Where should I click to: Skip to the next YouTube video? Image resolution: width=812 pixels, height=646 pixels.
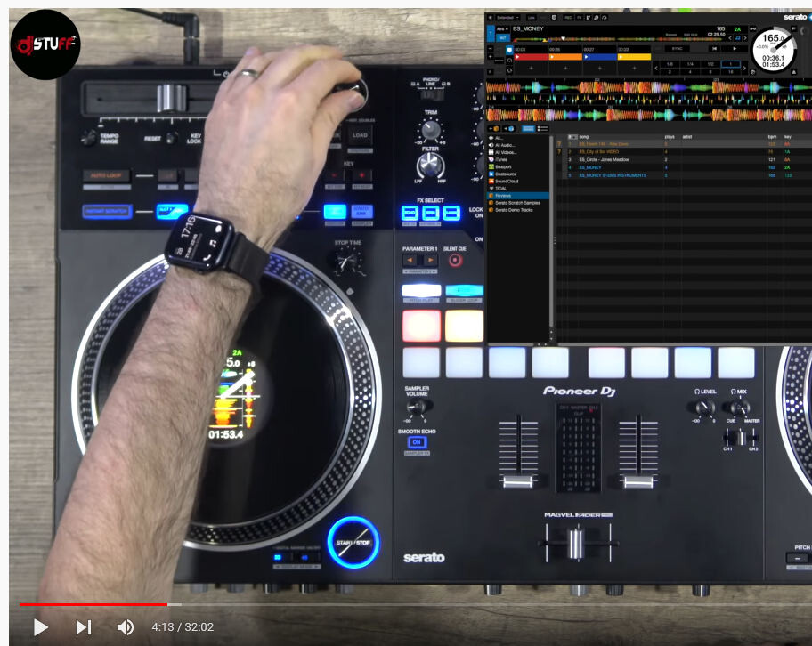pyautogui.click(x=84, y=626)
